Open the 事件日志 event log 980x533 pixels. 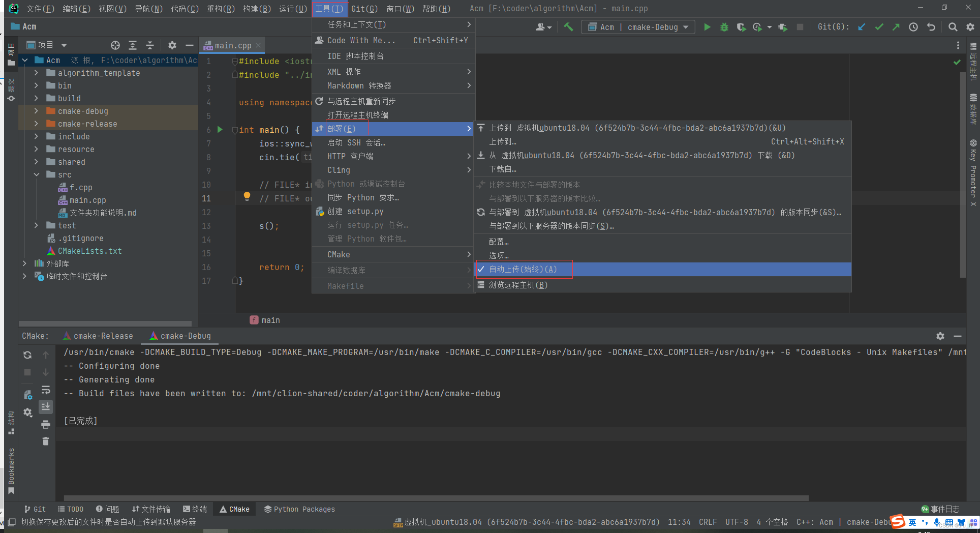[940, 509]
